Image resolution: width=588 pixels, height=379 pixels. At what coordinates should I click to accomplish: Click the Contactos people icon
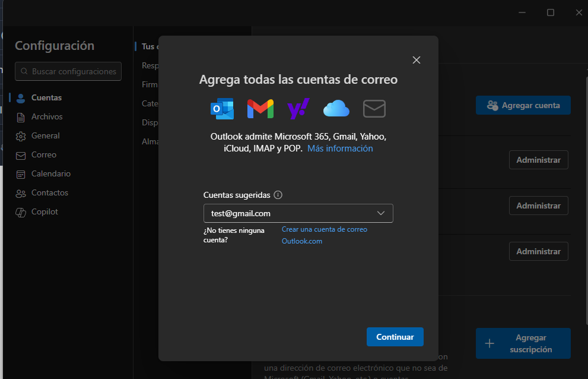tap(21, 194)
